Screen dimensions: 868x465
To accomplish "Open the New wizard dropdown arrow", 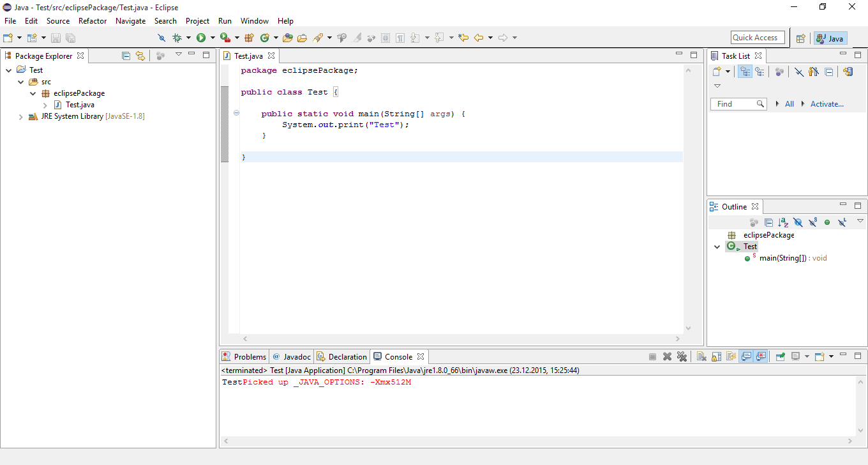I will (19, 38).
